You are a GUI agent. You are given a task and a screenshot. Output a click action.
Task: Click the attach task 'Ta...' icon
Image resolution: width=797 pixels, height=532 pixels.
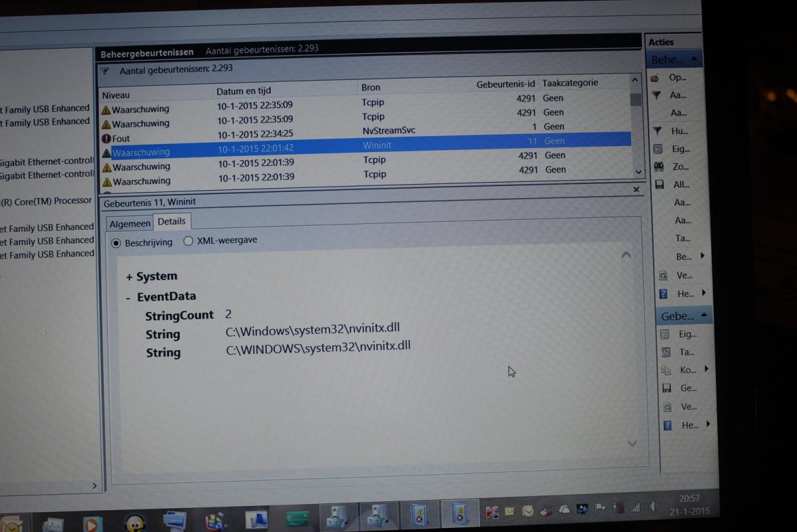pos(665,352)
